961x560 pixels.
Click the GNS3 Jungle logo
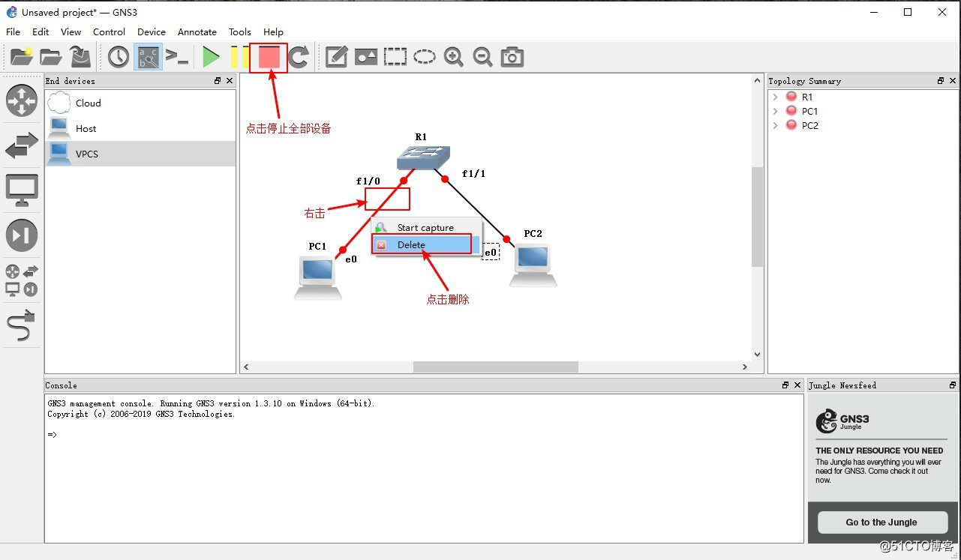(842, 421)
